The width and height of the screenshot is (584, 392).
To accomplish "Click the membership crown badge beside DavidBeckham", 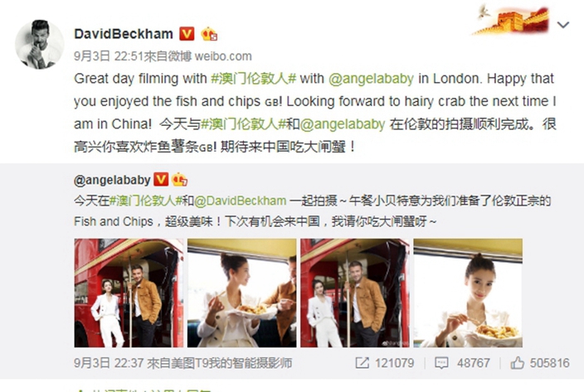I will 209,34.
